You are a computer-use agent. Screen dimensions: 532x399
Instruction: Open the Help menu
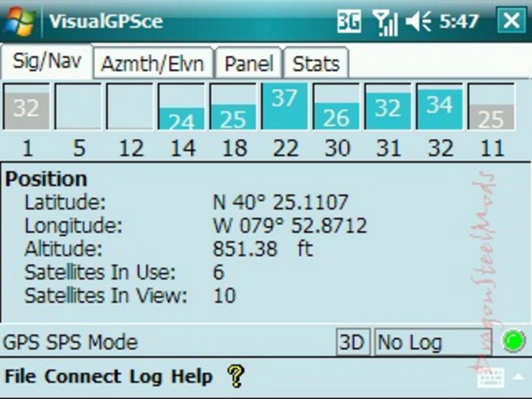192,376
